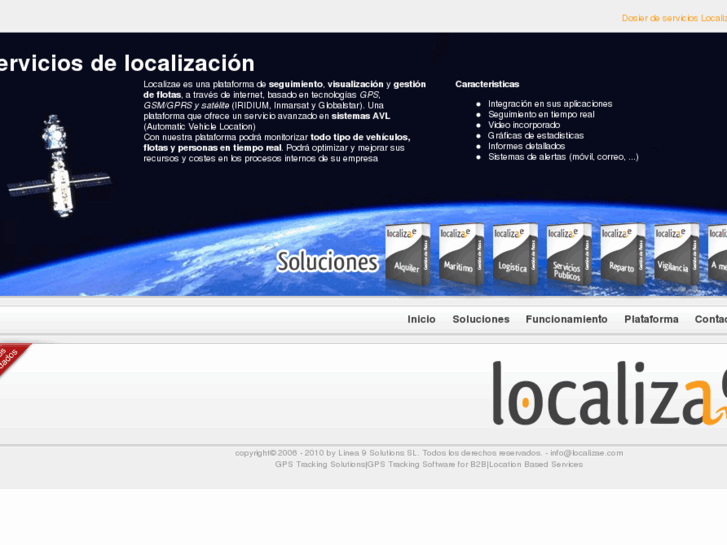This screenshot has height=545, width=727.
Task: Click the localizae logo
Action: tap(609, 393)
